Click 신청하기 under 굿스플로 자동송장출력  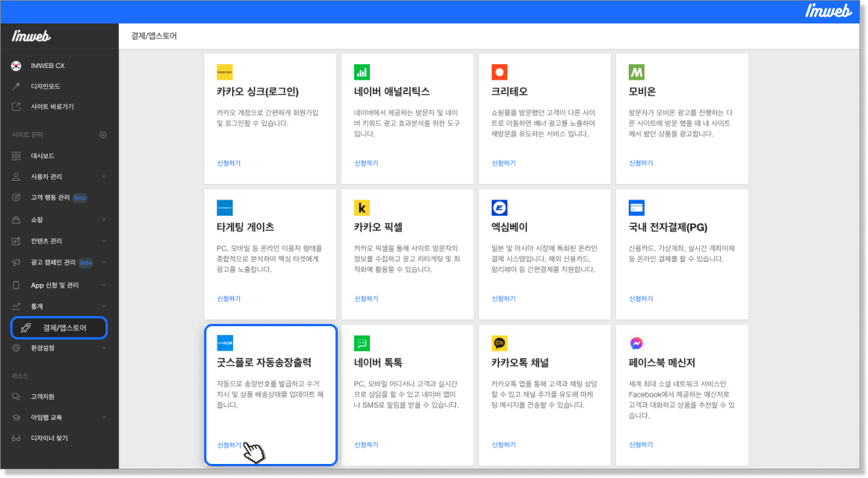228,445
